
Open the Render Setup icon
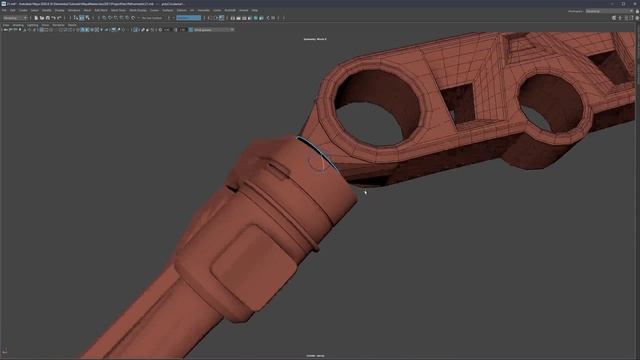tap(261, 18)
